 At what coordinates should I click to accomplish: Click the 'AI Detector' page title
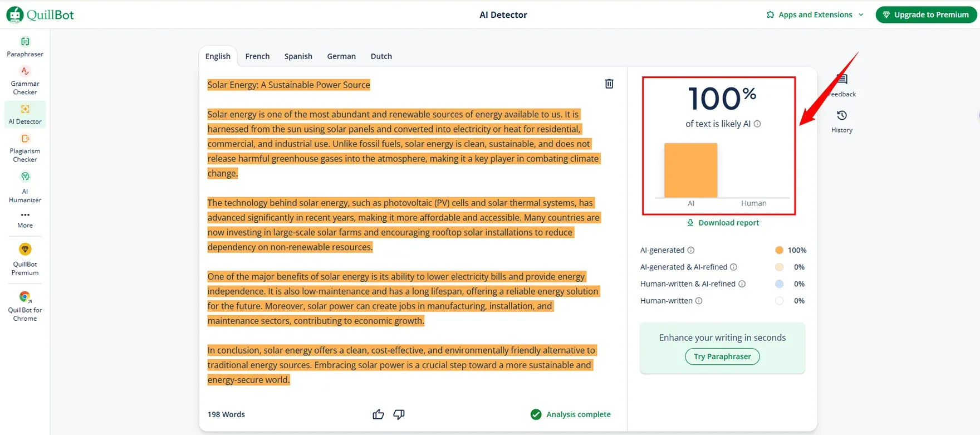[x=503, y=14]
